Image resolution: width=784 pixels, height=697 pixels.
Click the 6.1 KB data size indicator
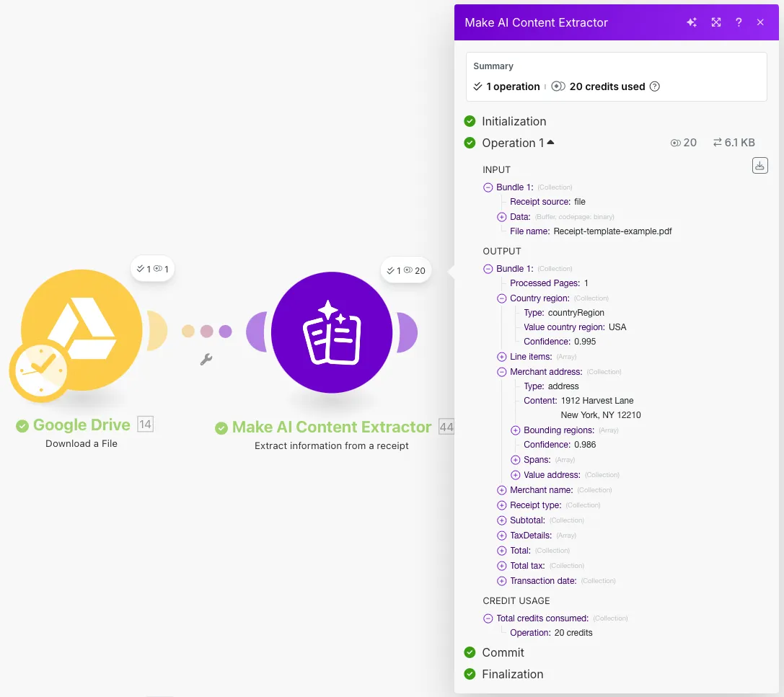click(x=734, y=143)
